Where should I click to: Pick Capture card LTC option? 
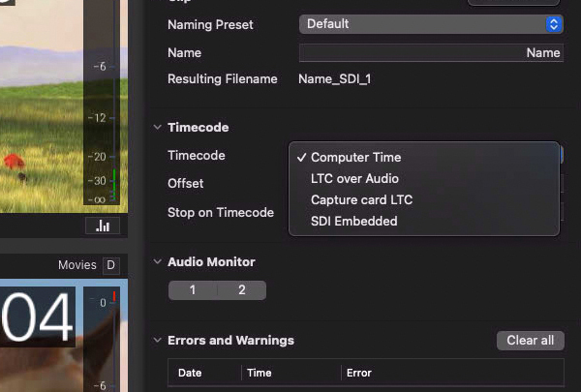point(361,199)
